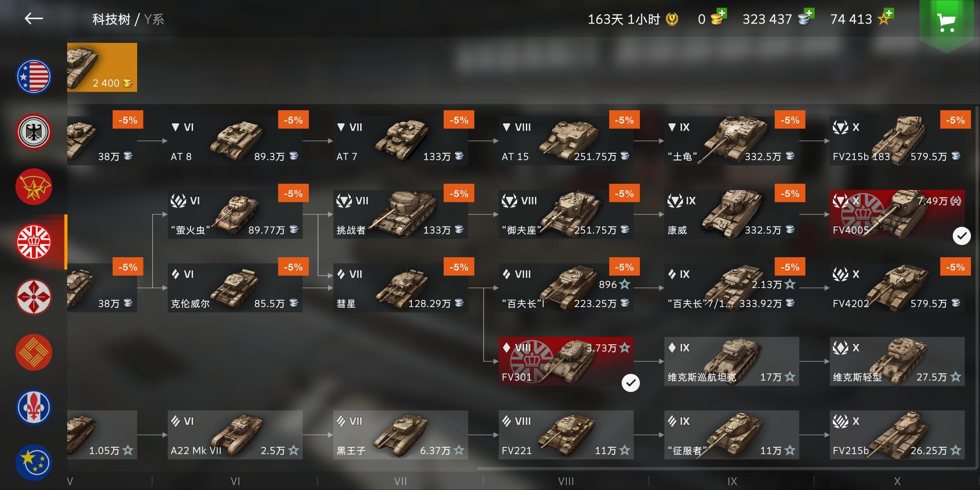Open the premium tank costing 2 400 gold
980x490 pixels.
[102, 67]
